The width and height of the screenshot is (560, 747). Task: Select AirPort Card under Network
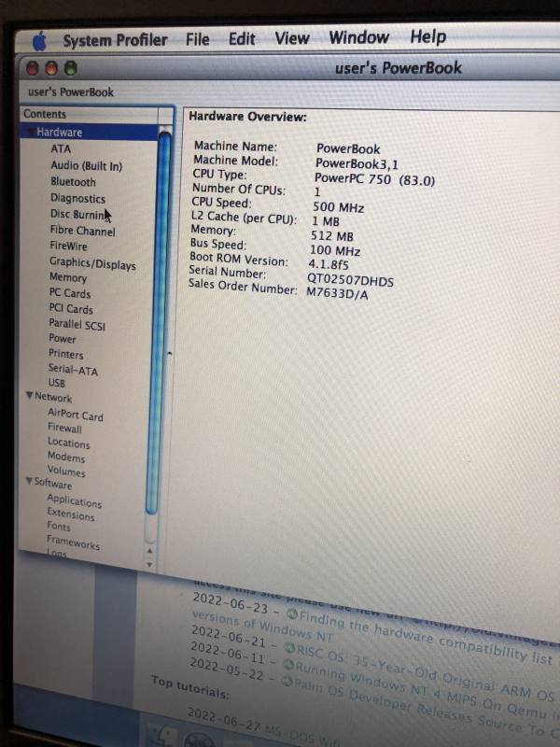point(76,415)
